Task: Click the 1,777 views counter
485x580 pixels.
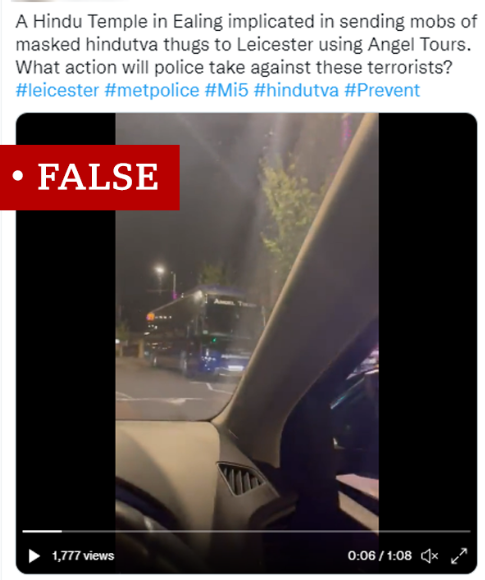Action: tap(83, 556)
